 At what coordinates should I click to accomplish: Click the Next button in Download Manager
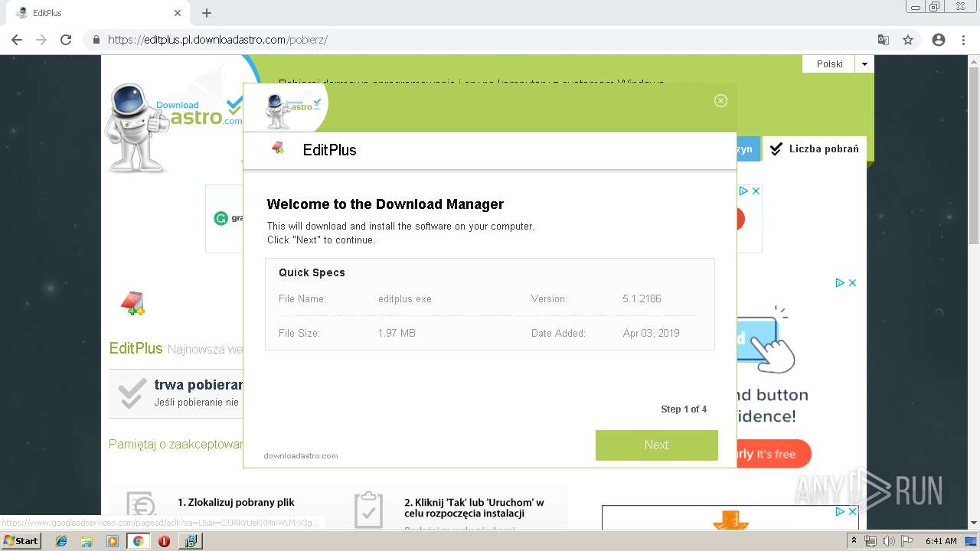click(x=656, y=445)
